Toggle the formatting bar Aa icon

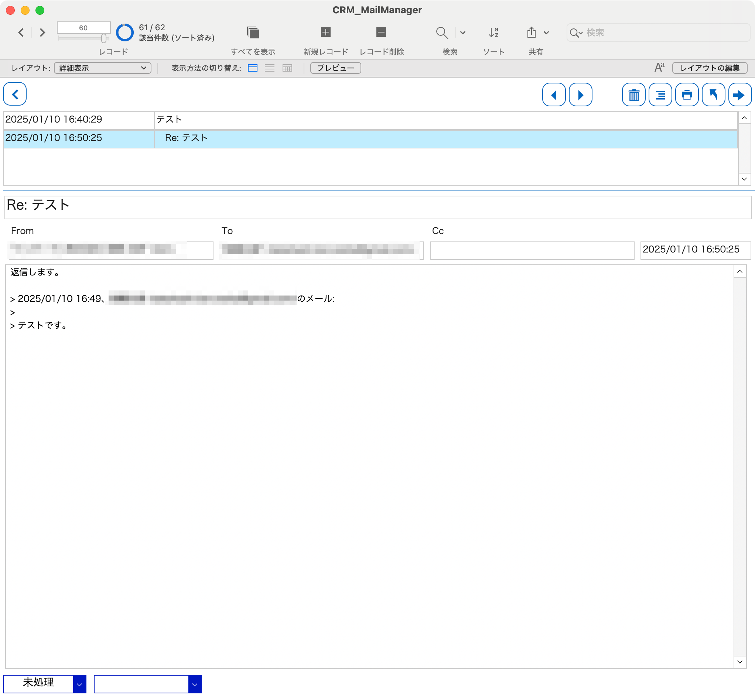pyautogui.click(x=659, y=68)
